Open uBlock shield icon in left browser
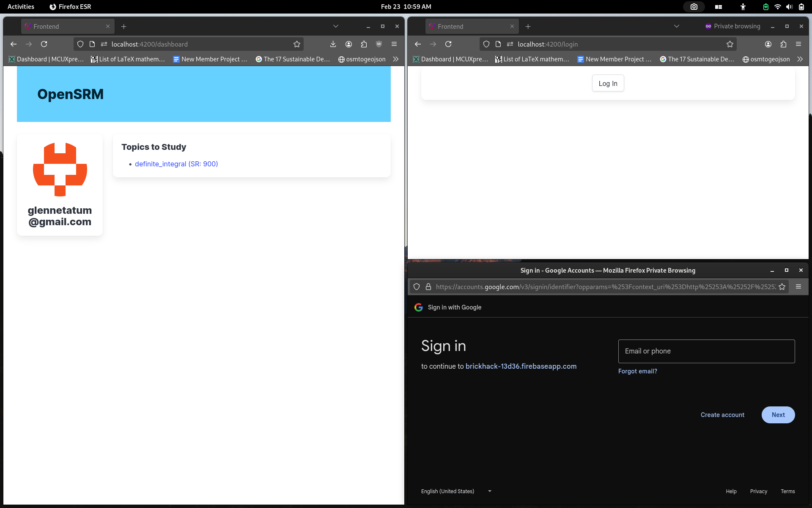 (x=379, y=44)
